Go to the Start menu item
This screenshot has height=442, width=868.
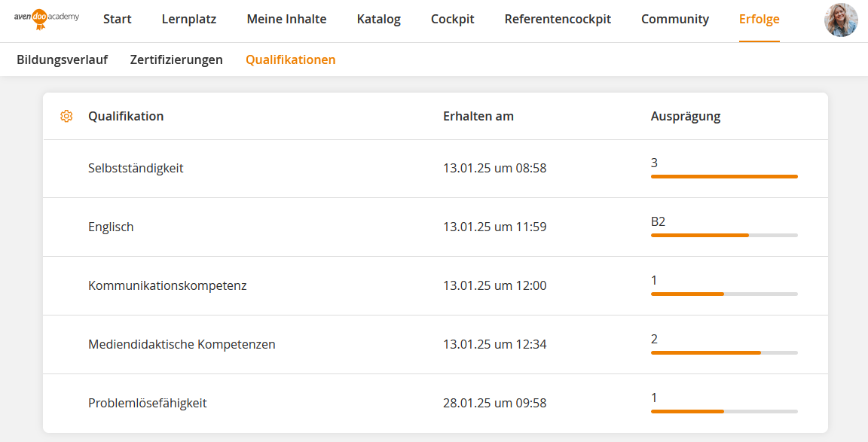(x=118, y=20)
